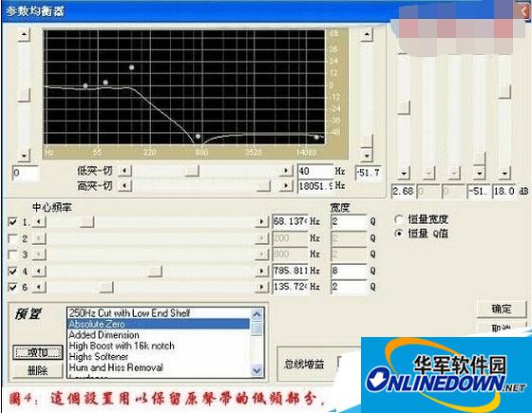Click the EQ control point near 14000 Hz
Screen dimensions: 532x413
(x=316, y=137)
